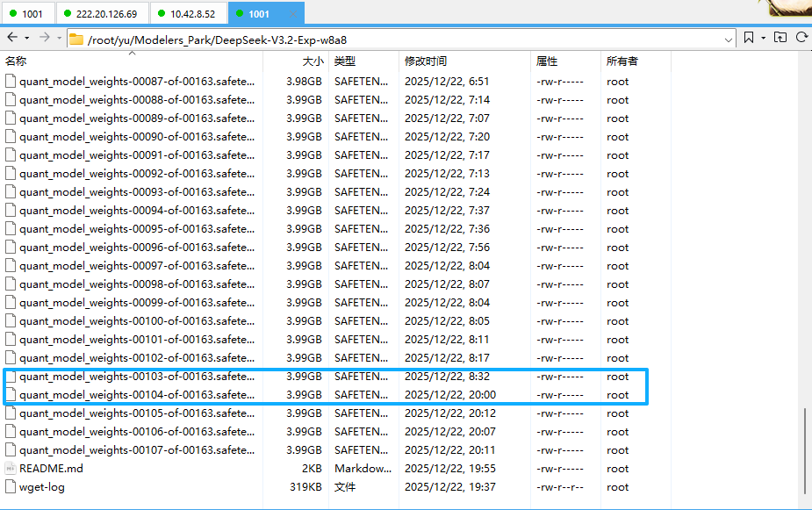Select the wget-log file name
The image size is (812, 510).
point(42,487)
